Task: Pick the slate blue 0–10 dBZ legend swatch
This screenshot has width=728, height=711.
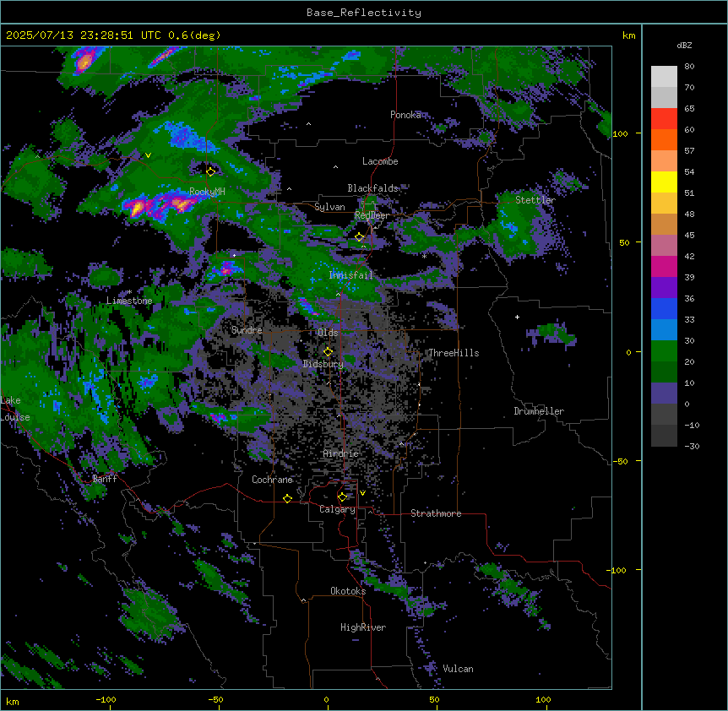Action: (x=664, y=393)
